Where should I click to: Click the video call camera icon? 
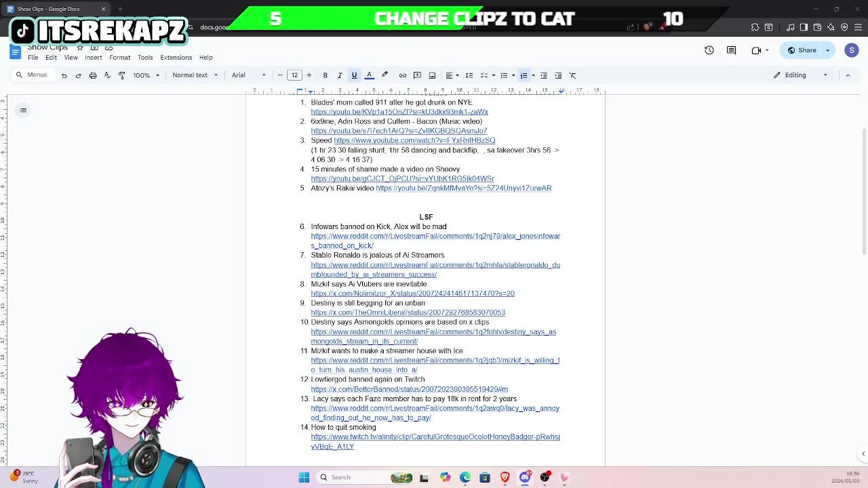(757, 50)
